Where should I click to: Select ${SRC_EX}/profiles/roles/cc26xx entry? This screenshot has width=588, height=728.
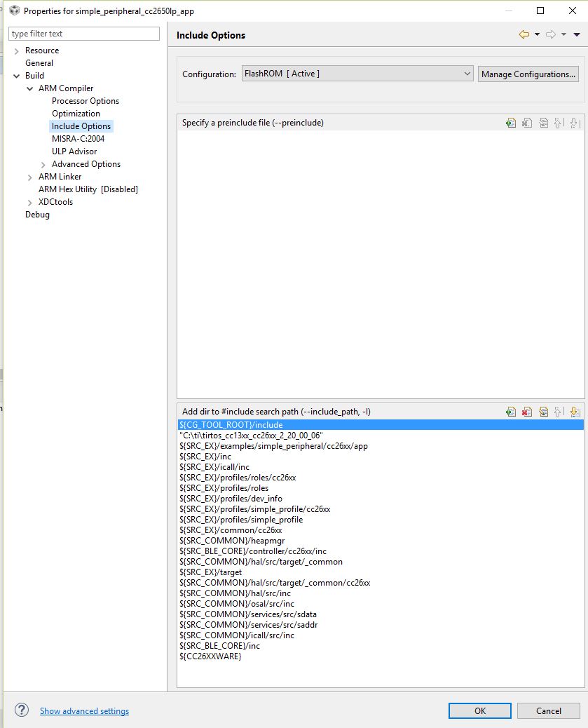tap(238, 478)
